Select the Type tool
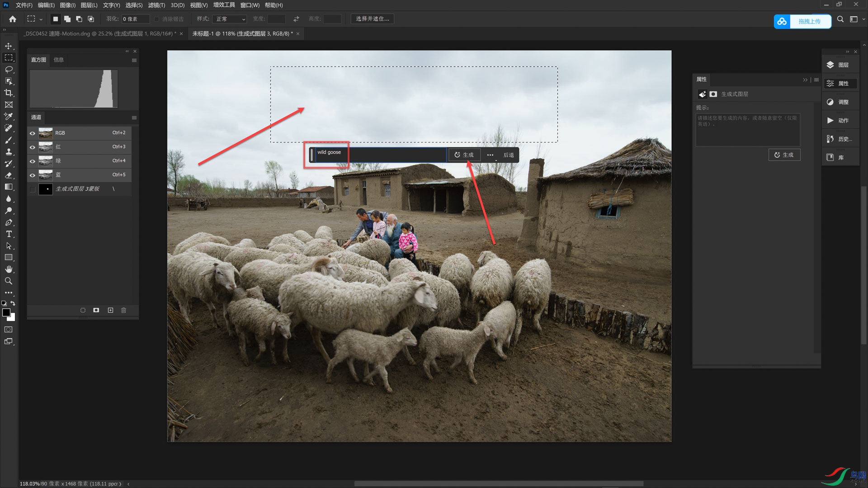 pyautogui.click(x=9, y=234)
